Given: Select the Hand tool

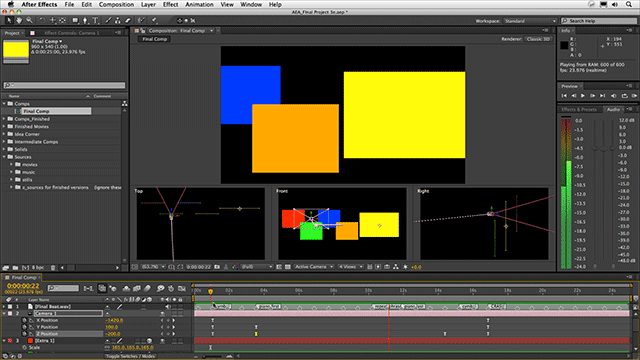Looking at the screenshot, I should click(19, 20).
